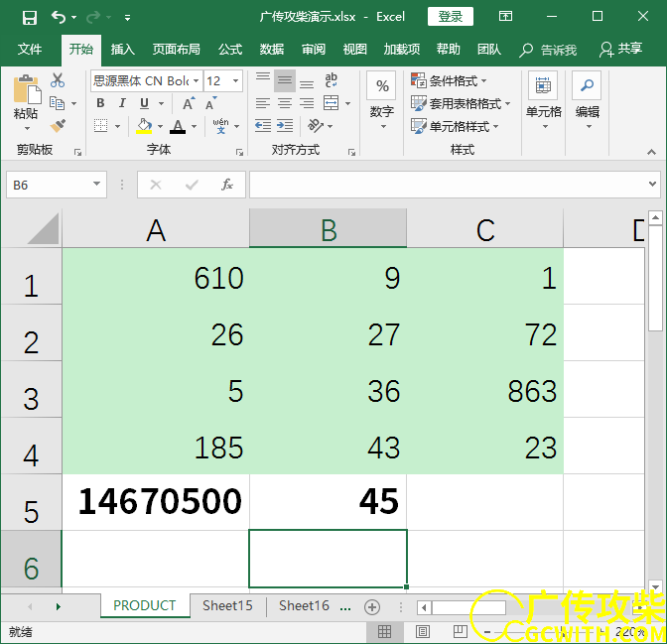This screenshot has width=667, height=644.
Task: Open the 文件 file menu
Action: click(30, 50)
